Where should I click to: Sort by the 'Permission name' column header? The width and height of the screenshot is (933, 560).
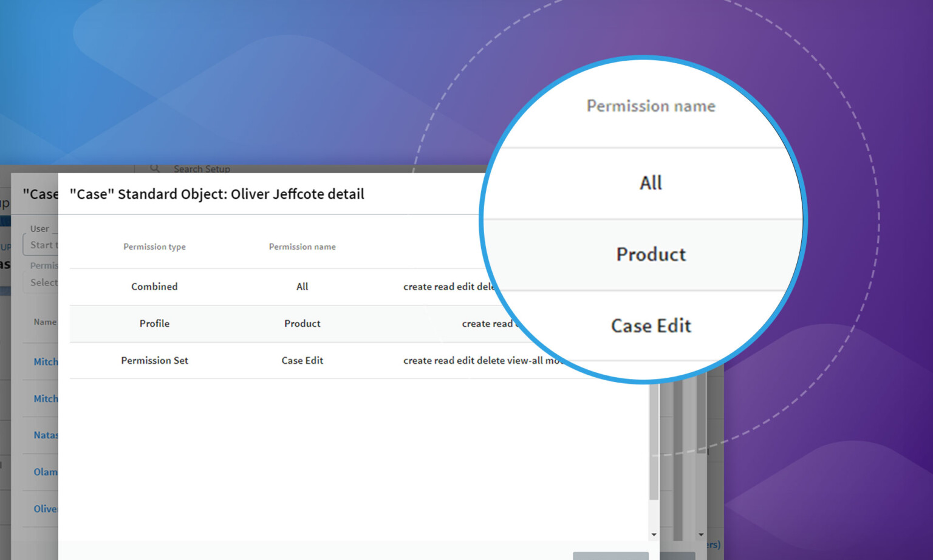point(302,247)
